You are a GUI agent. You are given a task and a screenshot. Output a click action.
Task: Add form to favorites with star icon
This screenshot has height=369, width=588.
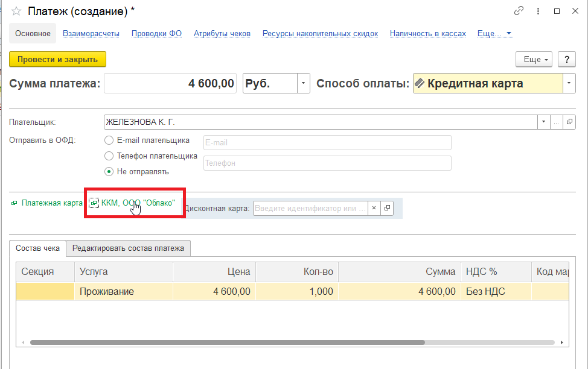[x=16, y=11]
